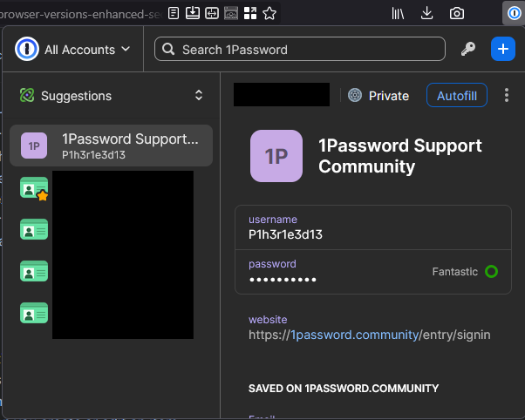
Task: Open the All Accounts dropdown
Action: (x=86, y=50)
